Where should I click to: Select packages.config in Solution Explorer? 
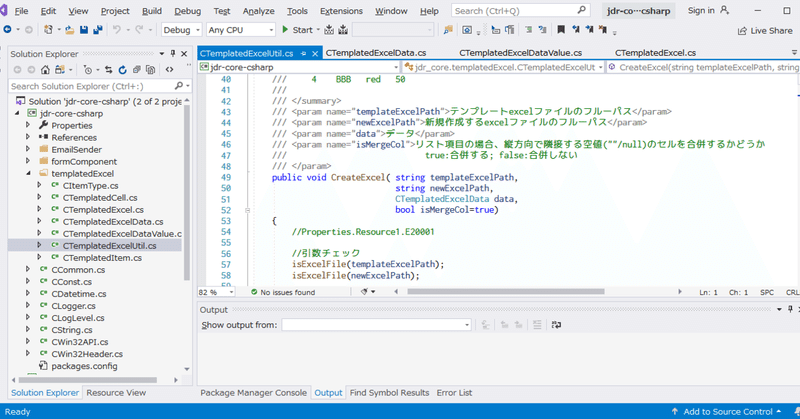pos(84,366)
